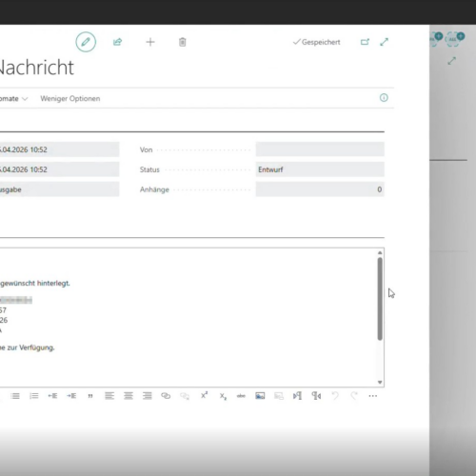476x476 pixels.
Task: Click the info circle icon
Action: pyautogui.click(x=384, y=98)
